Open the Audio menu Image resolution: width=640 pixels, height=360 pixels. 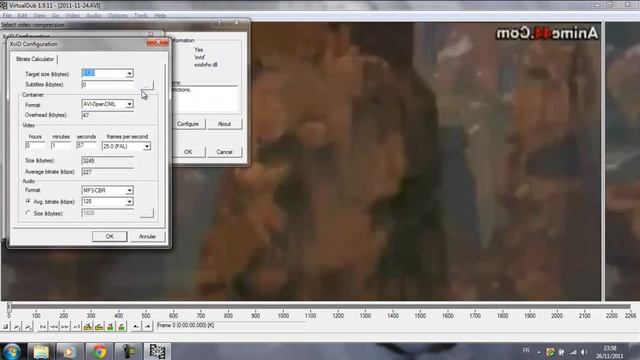pos(93,16)
